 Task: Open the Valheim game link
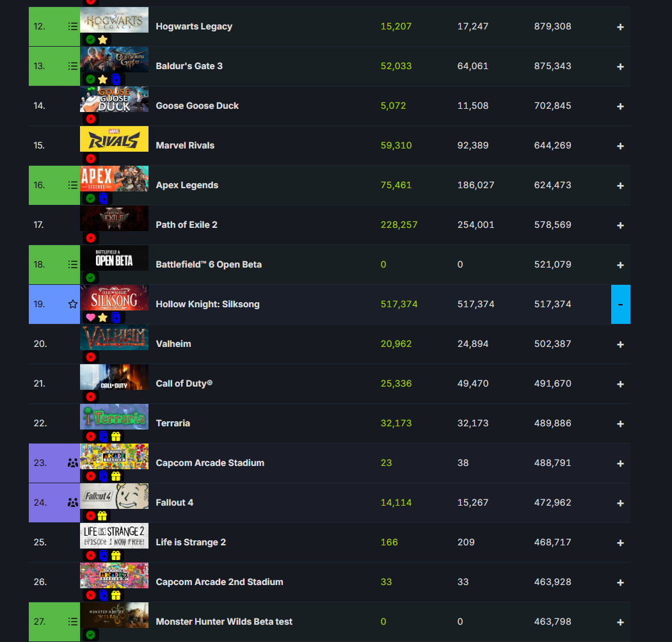[x=173, y=344]
